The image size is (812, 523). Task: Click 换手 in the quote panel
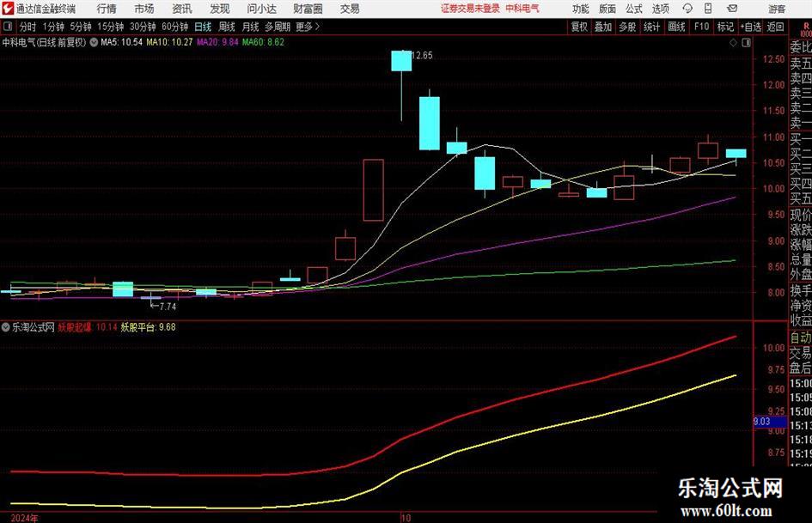click(x=801, y=290)
